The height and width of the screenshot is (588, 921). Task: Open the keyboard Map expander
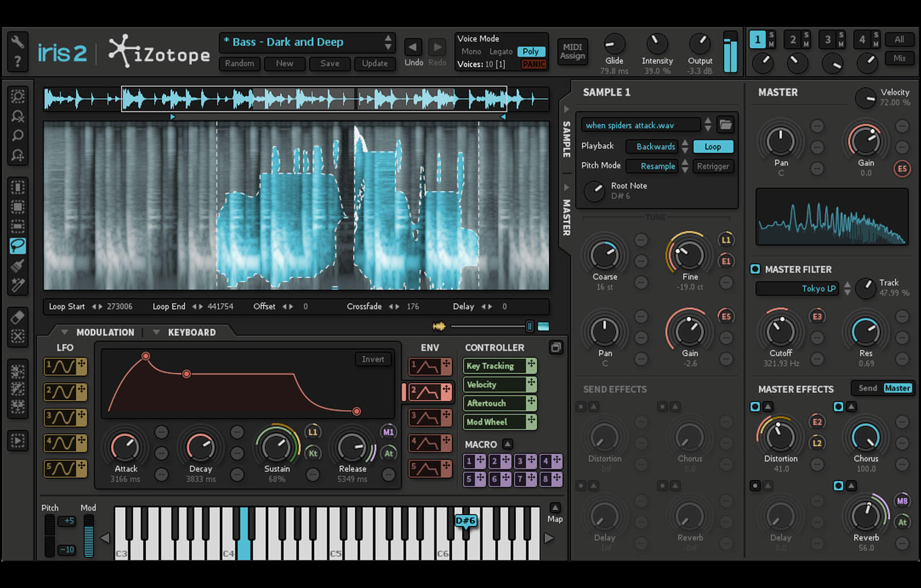tap(555, 507)
